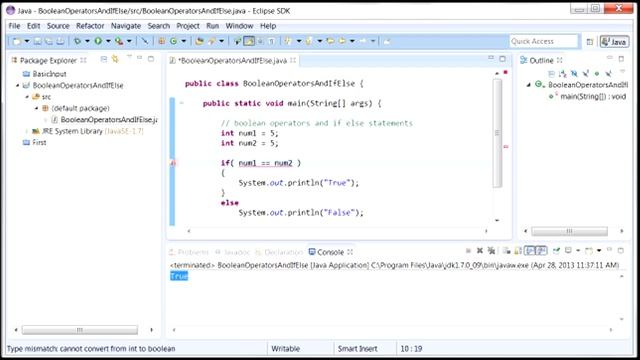Click the Next Annotation toolbar icon

pyautogui.click(x=288, y=41)
